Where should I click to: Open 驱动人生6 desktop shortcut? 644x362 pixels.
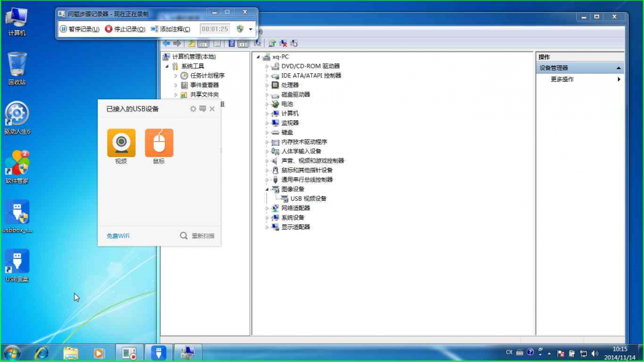pos(17,114)
